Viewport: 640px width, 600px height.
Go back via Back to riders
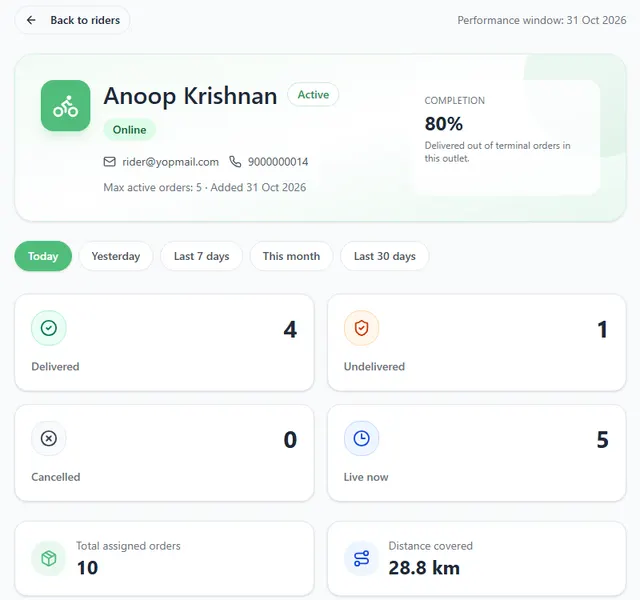click(72, 20)
